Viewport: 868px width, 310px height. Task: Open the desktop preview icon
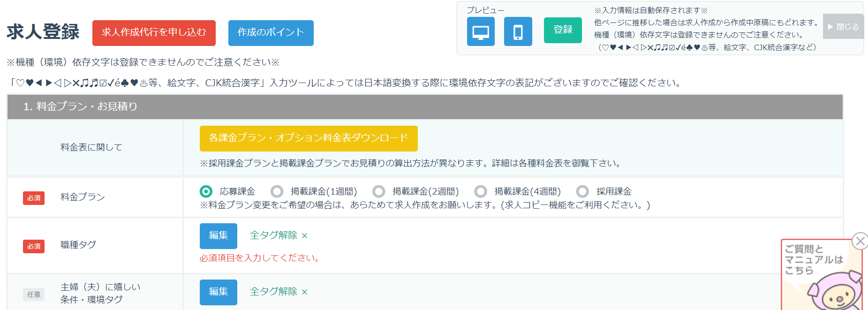tap(481, 31)
